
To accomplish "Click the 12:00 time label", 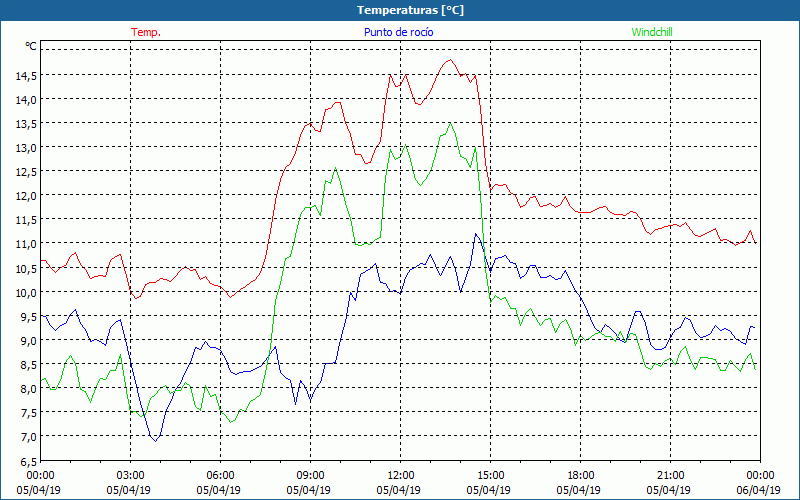I will (x=401, y=475).
